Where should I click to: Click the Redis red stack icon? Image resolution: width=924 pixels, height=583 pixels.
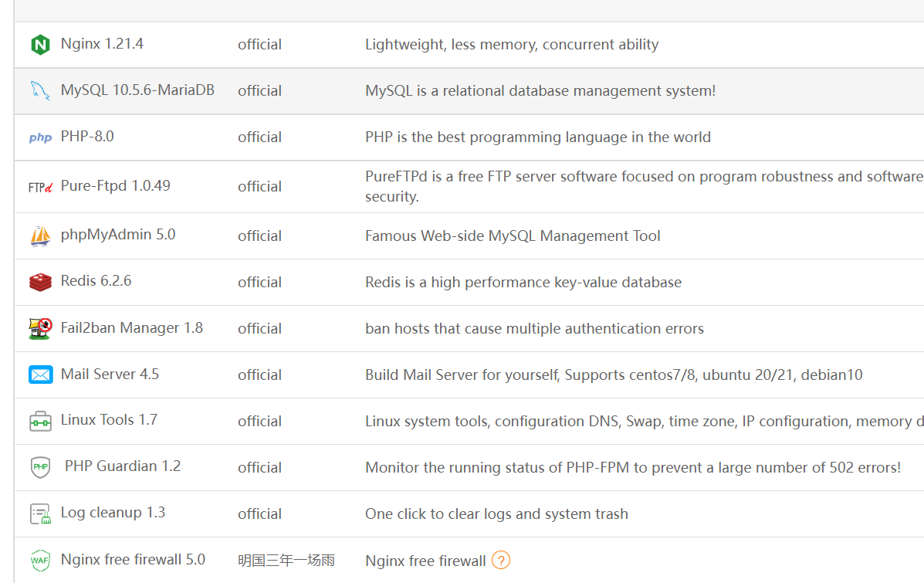coord(40,282)
